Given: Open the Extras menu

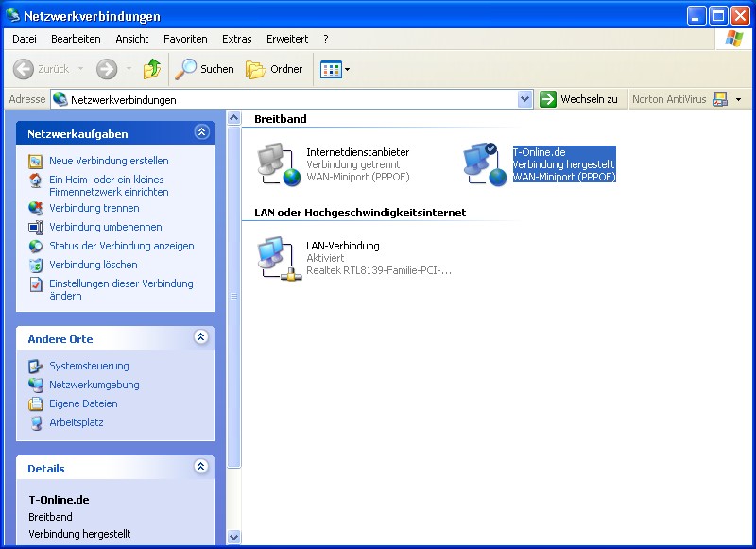Looking at the screenshot, I should tap(236, 39).
